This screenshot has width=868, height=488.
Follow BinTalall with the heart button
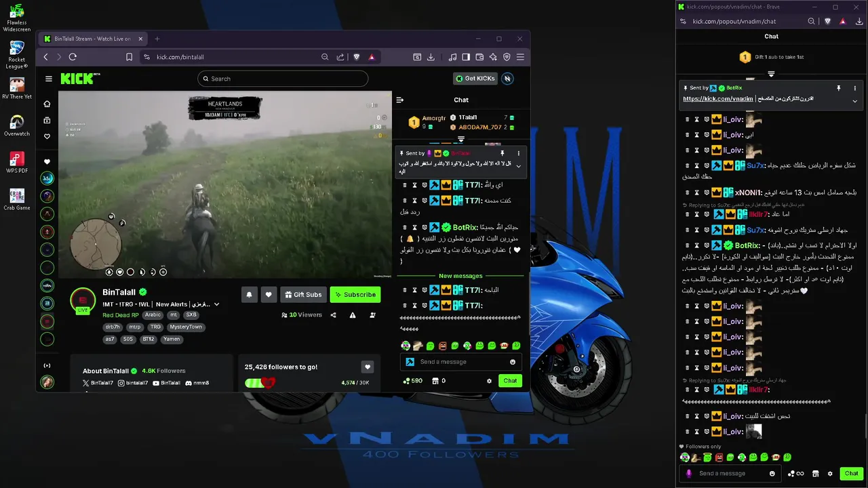[269, 295]
